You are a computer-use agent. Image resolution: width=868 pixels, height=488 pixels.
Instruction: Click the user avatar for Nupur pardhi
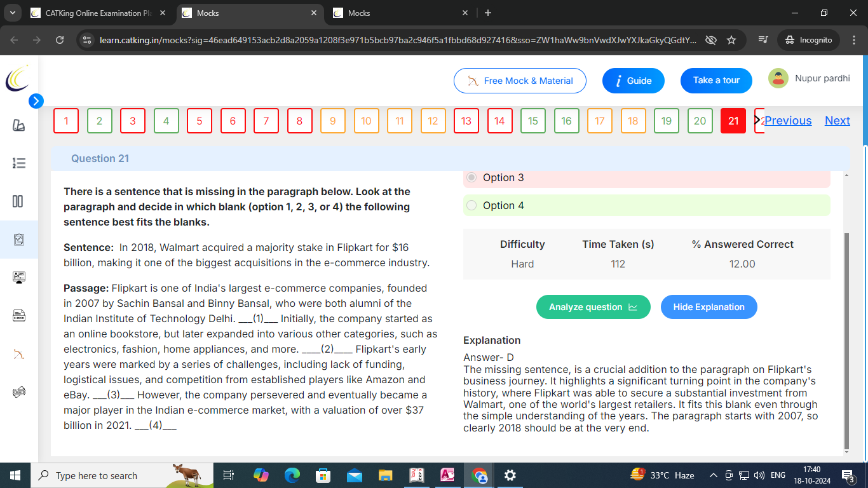click(778, 78)
